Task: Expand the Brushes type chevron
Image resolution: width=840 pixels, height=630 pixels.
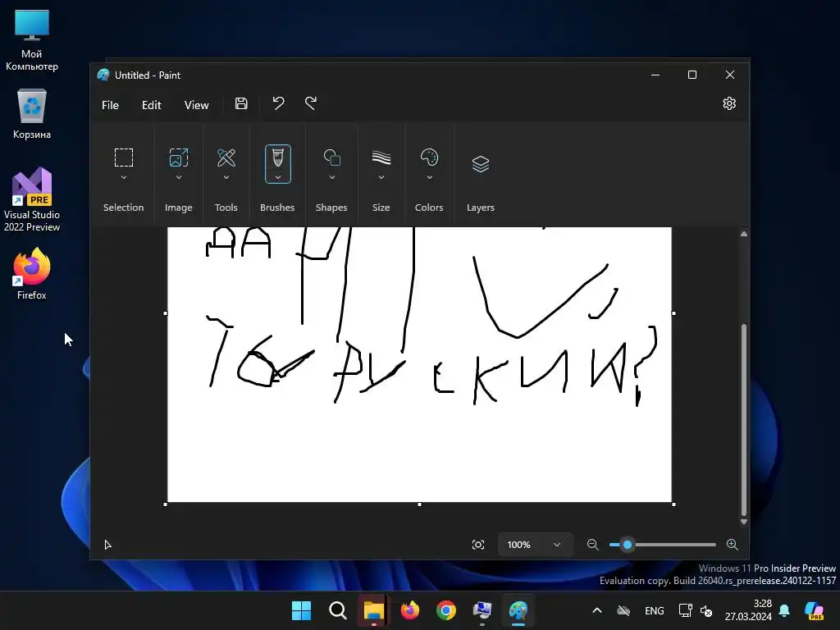Action: click(277, 177)
